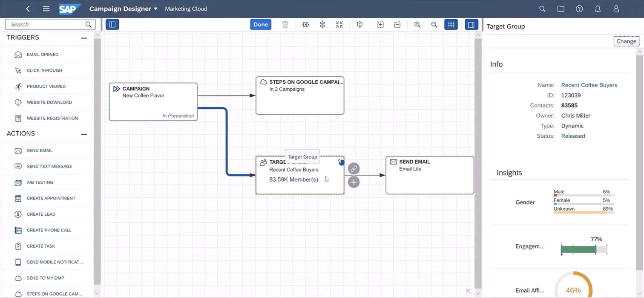The image size is (644, 298).
Task: Collapse the ACTIONS section
Action: pyautogui.click(x=84, y=133)
